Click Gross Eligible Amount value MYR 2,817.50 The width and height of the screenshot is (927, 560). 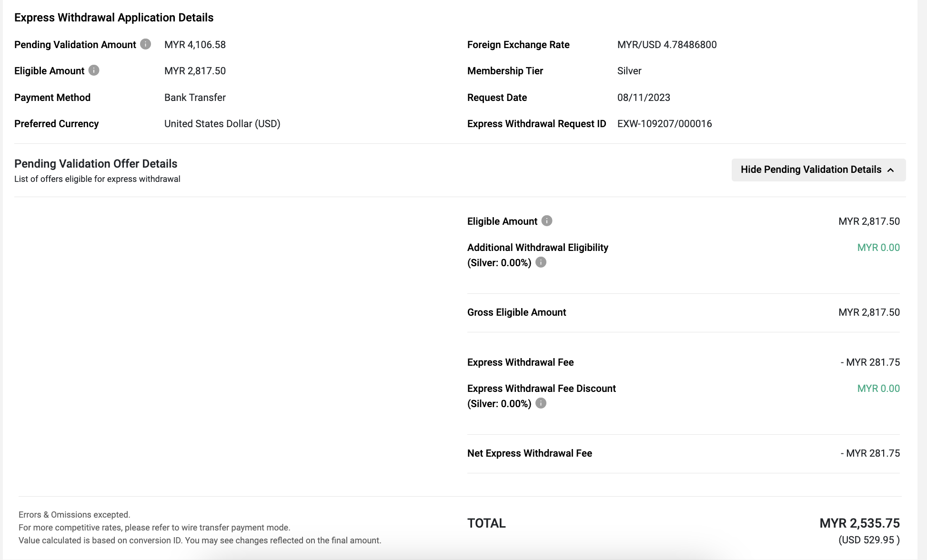coord(869,312)
